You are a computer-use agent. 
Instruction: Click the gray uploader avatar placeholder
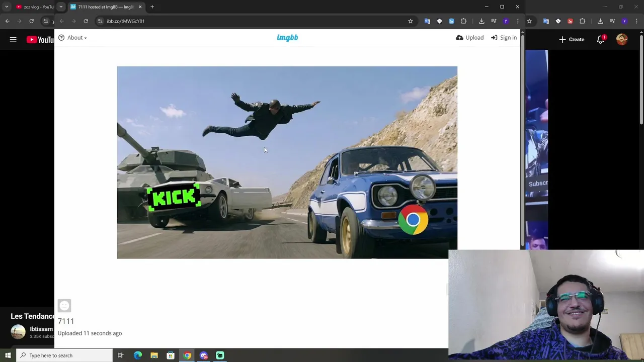click(64, 306)
